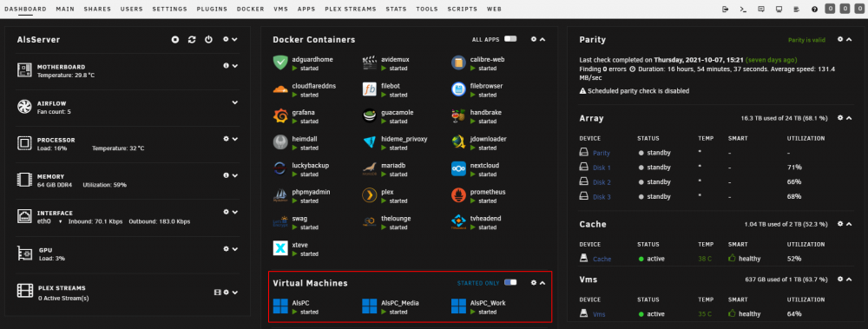
Task: Collapse the Virtual Machines panel chevron
Action: click(542, 283)
